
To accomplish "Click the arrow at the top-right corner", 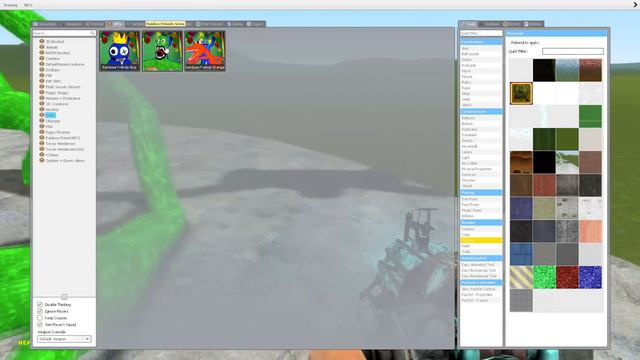I will coord(635,5).
